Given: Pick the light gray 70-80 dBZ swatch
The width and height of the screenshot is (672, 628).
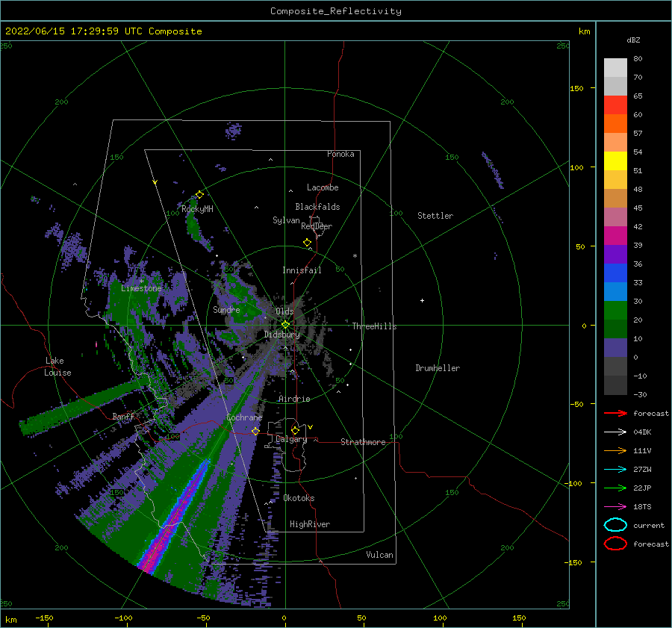Looking at the screenshot, I should tap(615, 68).
